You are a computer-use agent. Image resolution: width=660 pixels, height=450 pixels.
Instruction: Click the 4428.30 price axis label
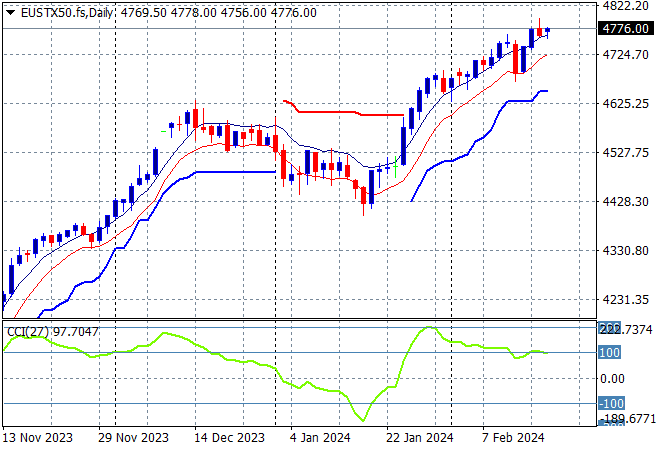(x=625, y=202)
